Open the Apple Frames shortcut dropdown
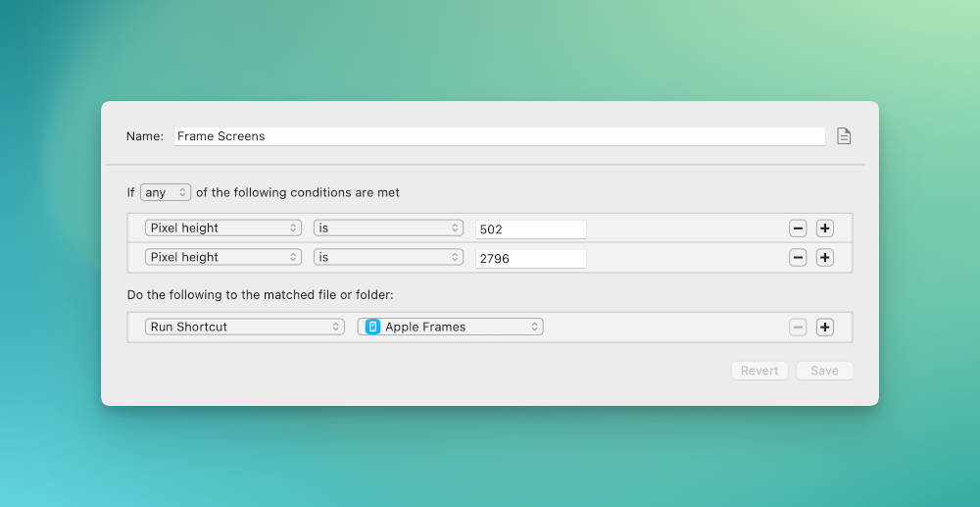This screenshot has width=980, height=507. 450,327
